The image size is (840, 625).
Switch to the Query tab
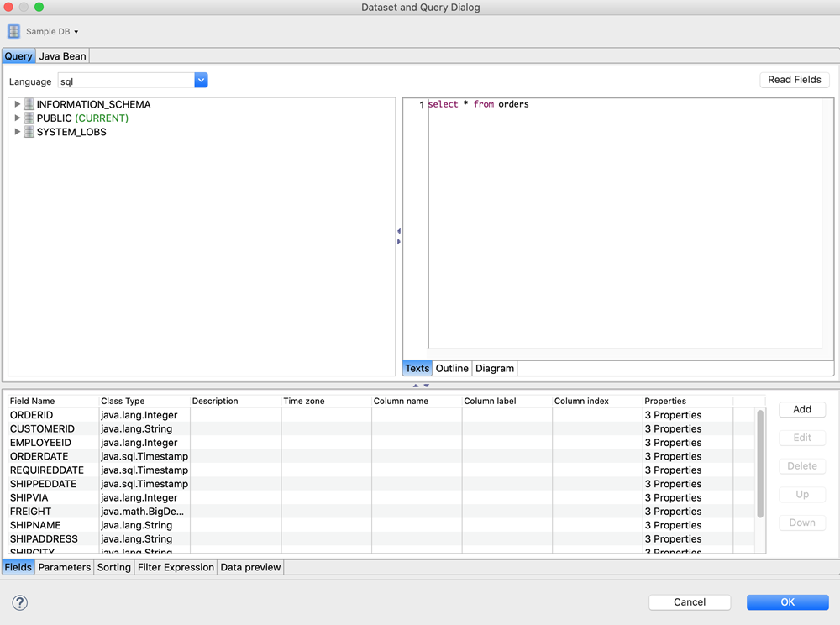click(18, 56)
